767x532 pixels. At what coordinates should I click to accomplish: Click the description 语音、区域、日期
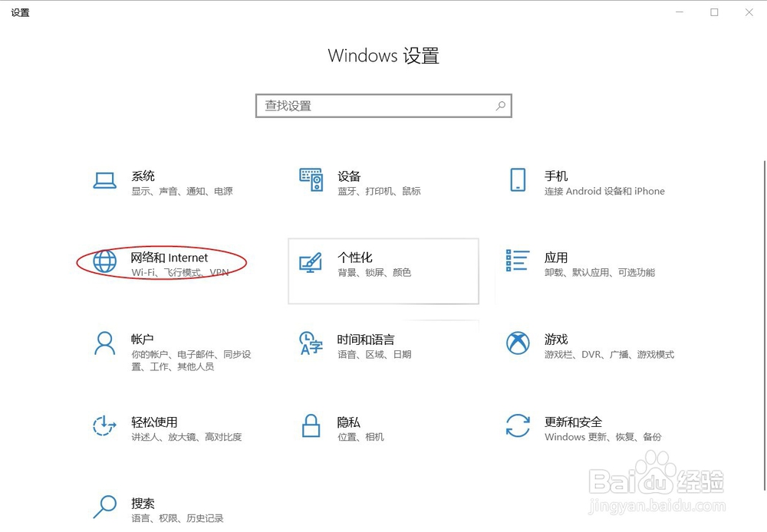click(374, 354)
